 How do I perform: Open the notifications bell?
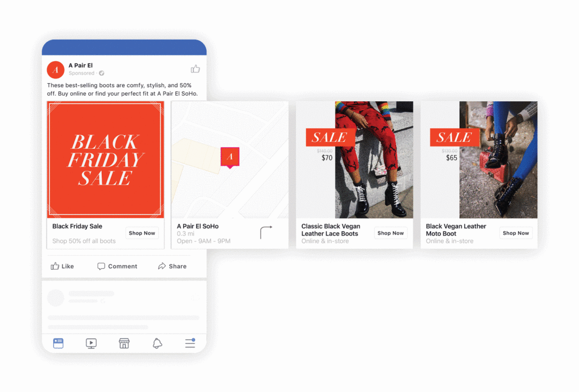pos(157,343)
